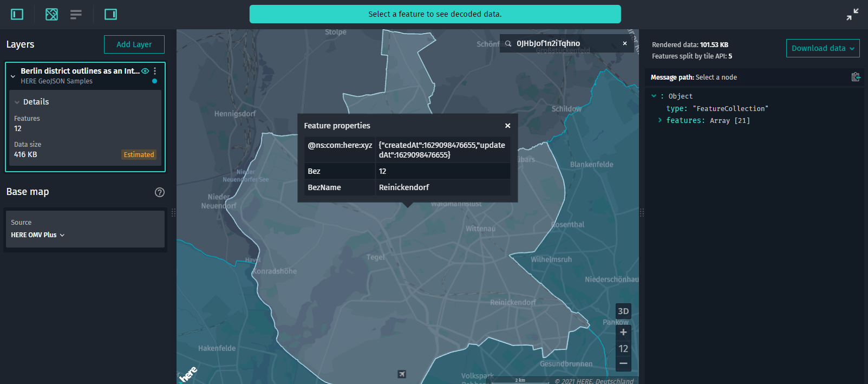
Task: Open the HERE OMV Plus source dropdown
Action: (38, 235)
